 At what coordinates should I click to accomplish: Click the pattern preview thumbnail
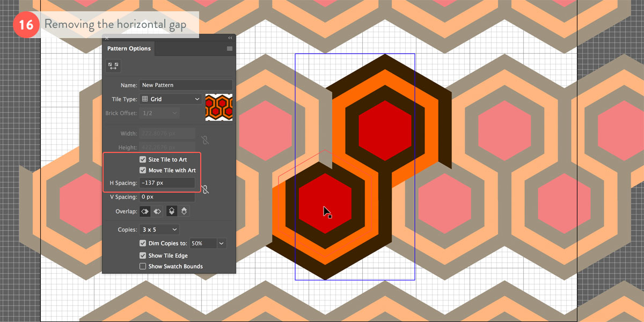tap(219, 107)
